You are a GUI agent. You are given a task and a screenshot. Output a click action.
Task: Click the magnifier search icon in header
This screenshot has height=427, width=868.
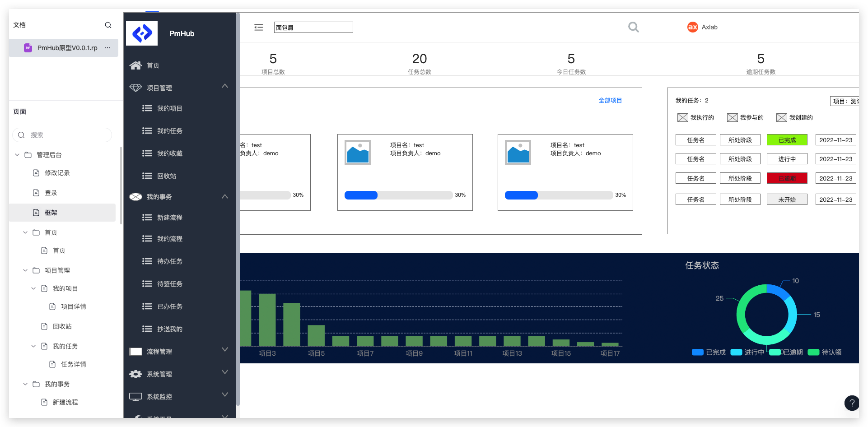633,28
